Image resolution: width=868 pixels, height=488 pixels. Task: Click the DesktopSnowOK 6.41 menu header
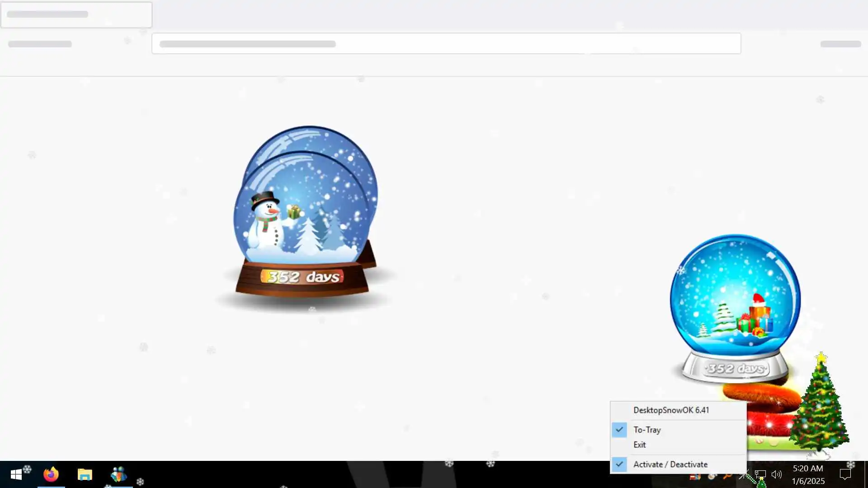pyautogui.click(x=671, y=410)
